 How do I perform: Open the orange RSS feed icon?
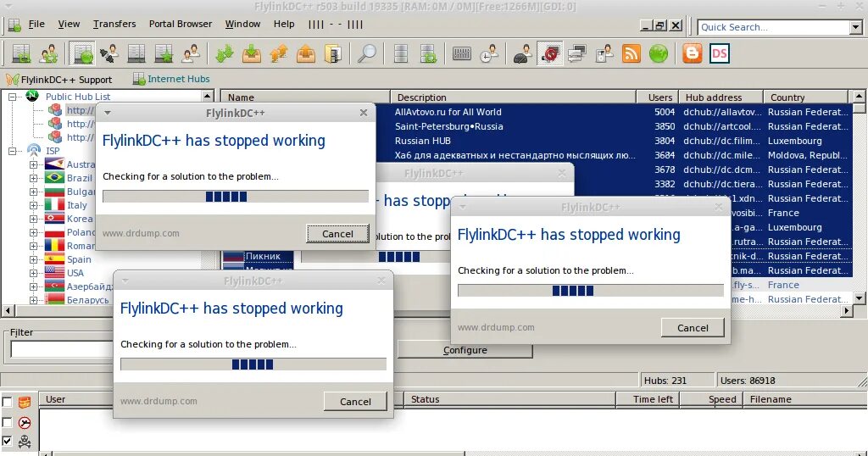(632, 53)
